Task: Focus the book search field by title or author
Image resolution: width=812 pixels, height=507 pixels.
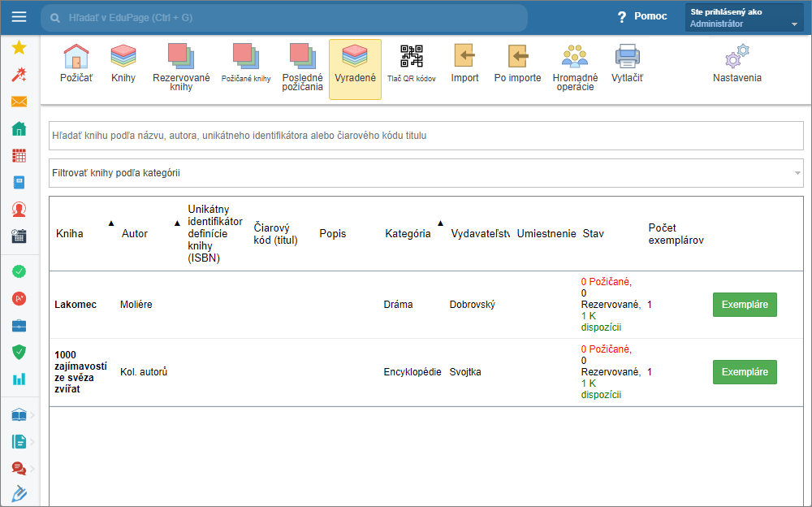Action: pyautogui.click(x=425, y=136)
